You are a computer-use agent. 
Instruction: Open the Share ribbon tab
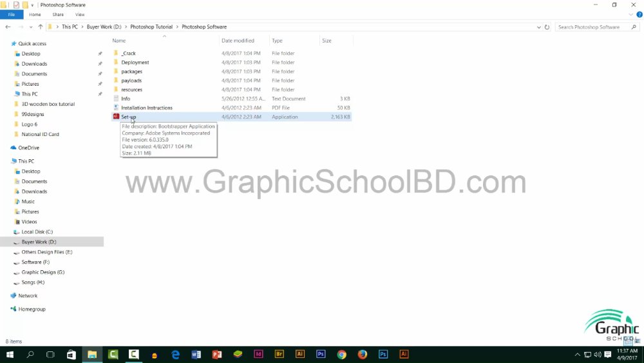point(58,14)
